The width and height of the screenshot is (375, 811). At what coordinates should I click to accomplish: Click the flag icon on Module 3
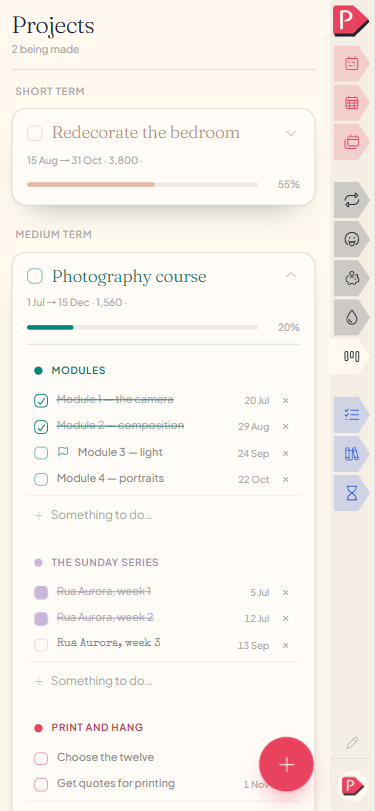63,452
